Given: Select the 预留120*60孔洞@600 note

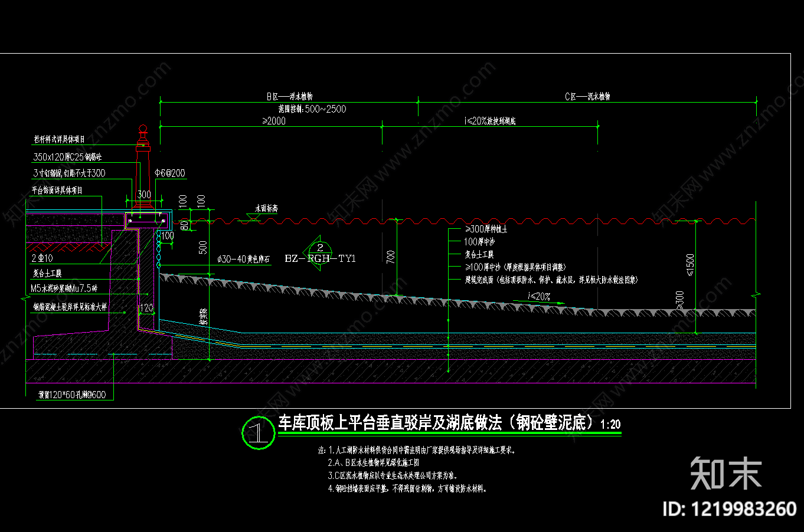Looking at the screenshot, I should pyautogui.click(x=72, y=395).
